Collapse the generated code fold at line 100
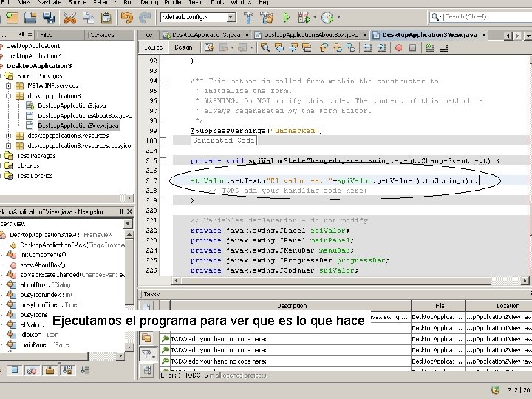The width and height of the screenshot is (532, 399). (163, 140)
